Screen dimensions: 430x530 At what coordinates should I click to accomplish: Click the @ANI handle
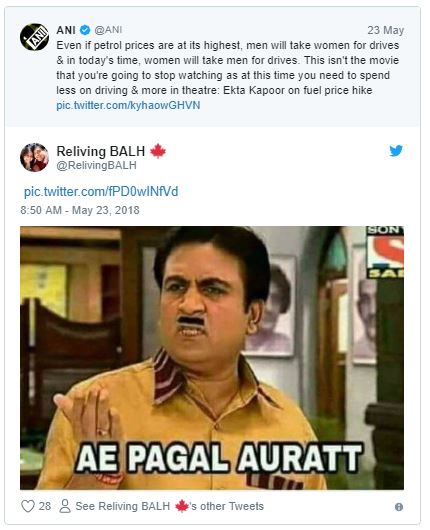tap(108, 30)
